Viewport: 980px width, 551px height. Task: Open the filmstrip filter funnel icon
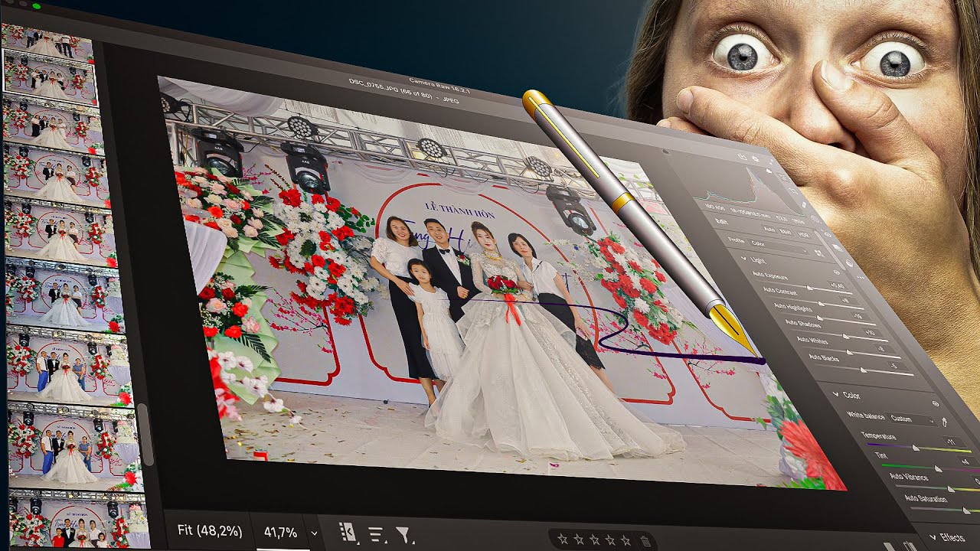click(x=403, y=535)
